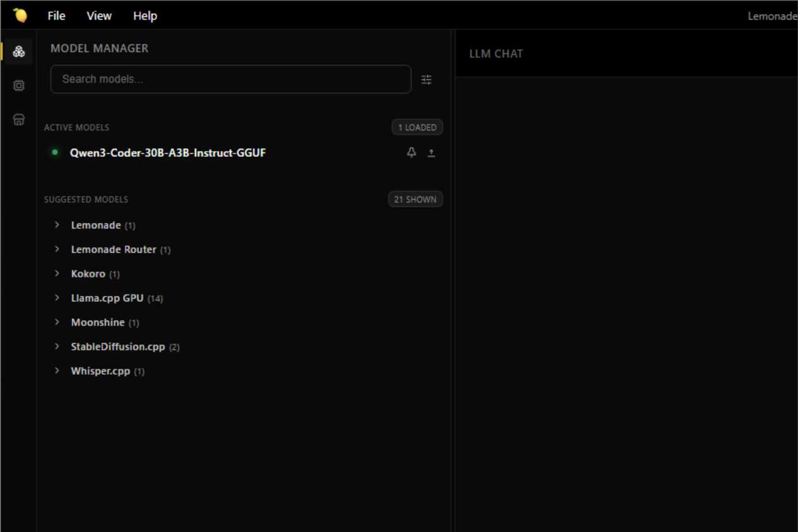Viewport: 798px width, 532px height.
Task: Click the (2) count beside StableDiffusion.cpp
Action: click(x=174, y=347)
